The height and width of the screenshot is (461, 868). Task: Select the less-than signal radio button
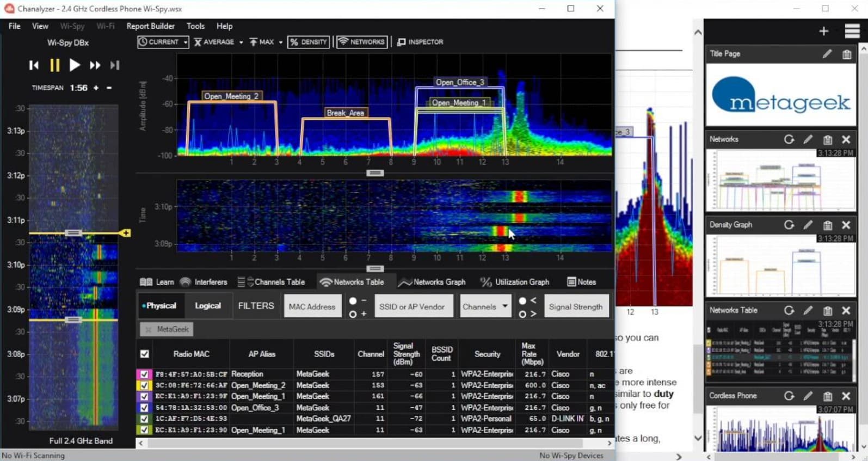[x=522, y=300]
